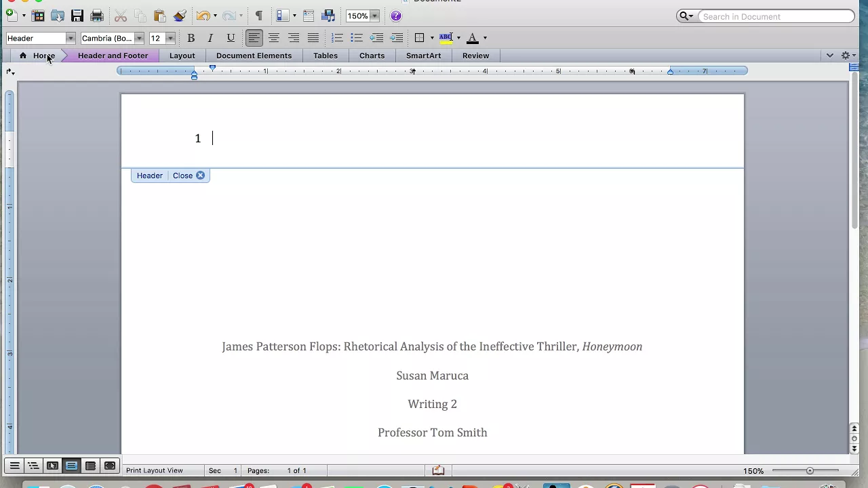Close the header editing area
The image size is (868, 488).
tap(189, 176)
